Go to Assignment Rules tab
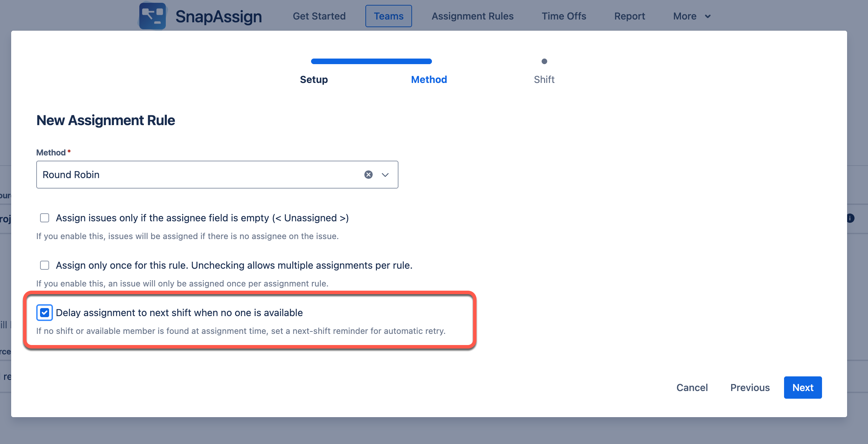Image resolution: width=868 pixels, height=444 pixels. click(x=473, y=16)
